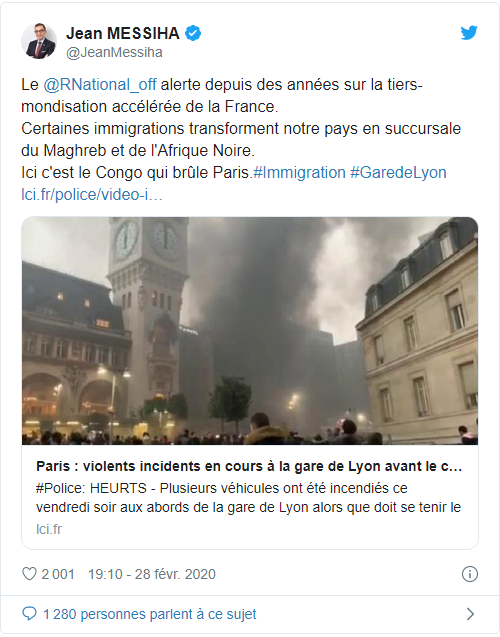
Task: Click the 2 001 likes count
Action: click(58, 574)
